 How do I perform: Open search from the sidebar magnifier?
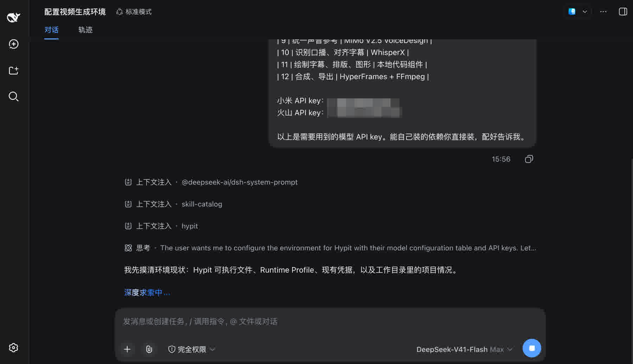tap(13, 96)
